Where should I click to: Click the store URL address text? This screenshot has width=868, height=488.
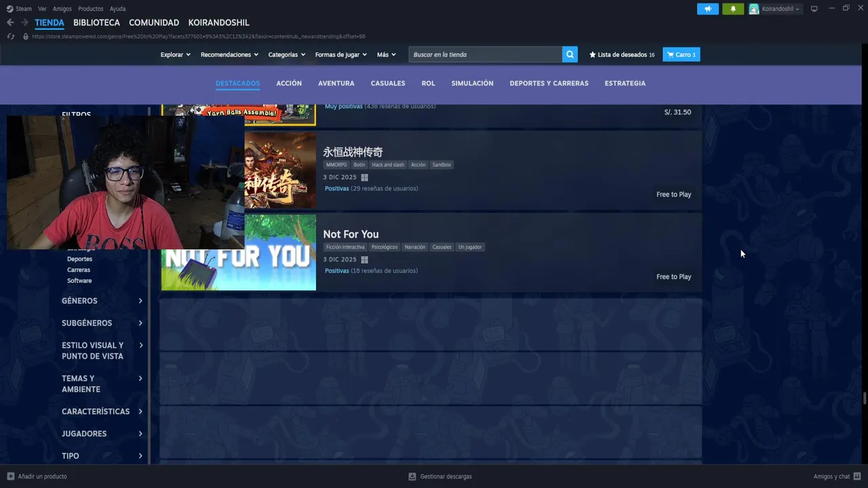[x=199, y=37]
